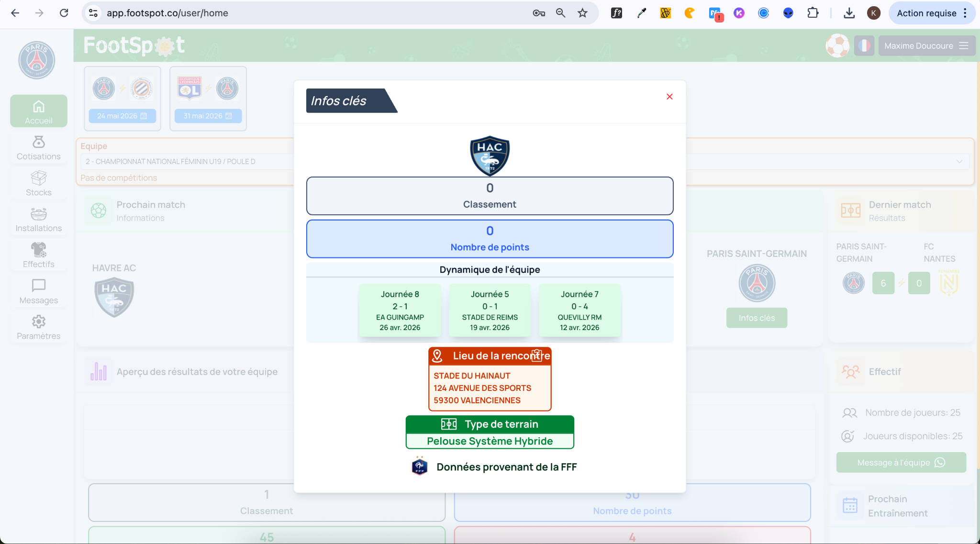
Task: Open the page zoom magnifier icon
Action: [x=560, y=13]
